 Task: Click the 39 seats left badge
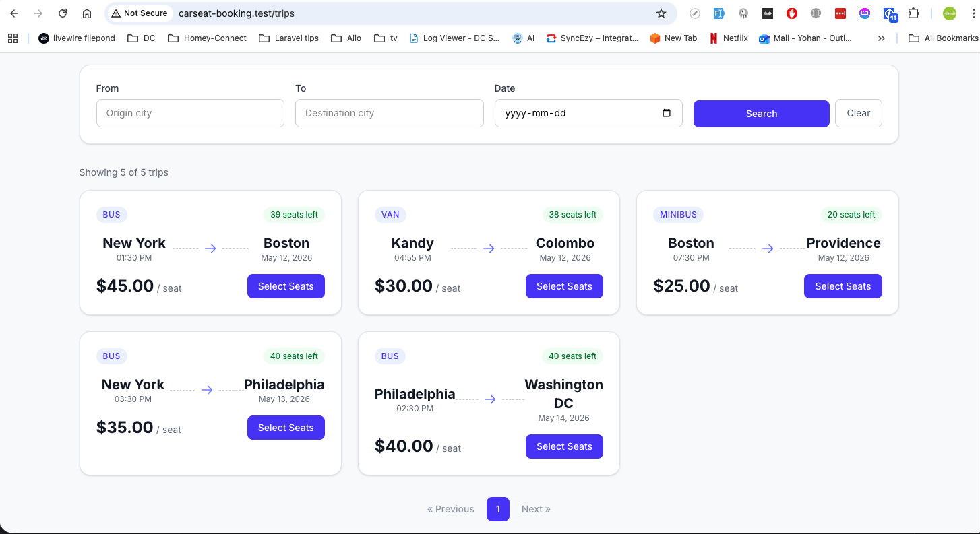click(294, 215)
